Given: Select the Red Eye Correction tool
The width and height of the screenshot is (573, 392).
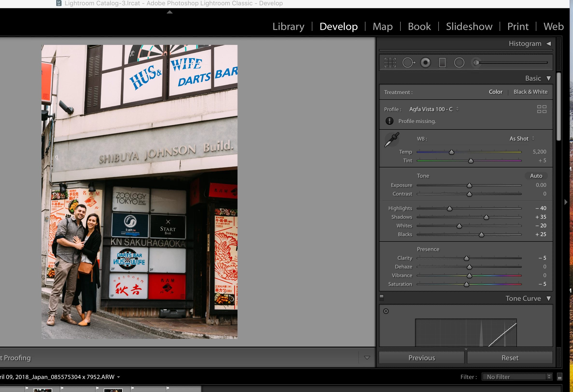Looking at the screenshot, I should [x=425, y=63].
